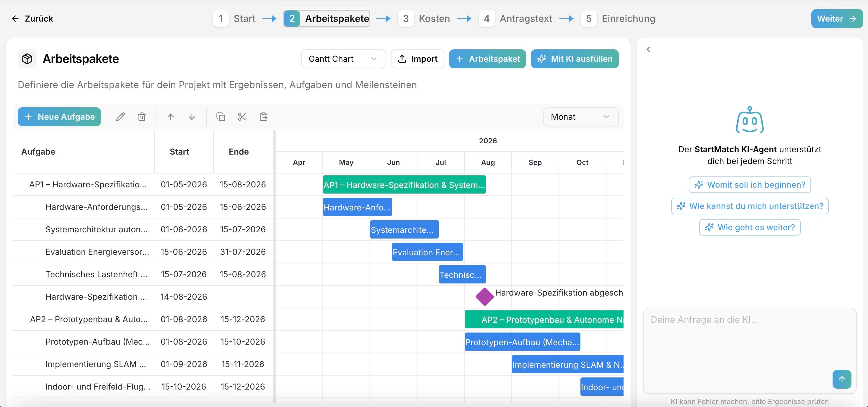Click the Technisc... Gantt bar
This screenshot has width=868, height=407.
[462, 275]
